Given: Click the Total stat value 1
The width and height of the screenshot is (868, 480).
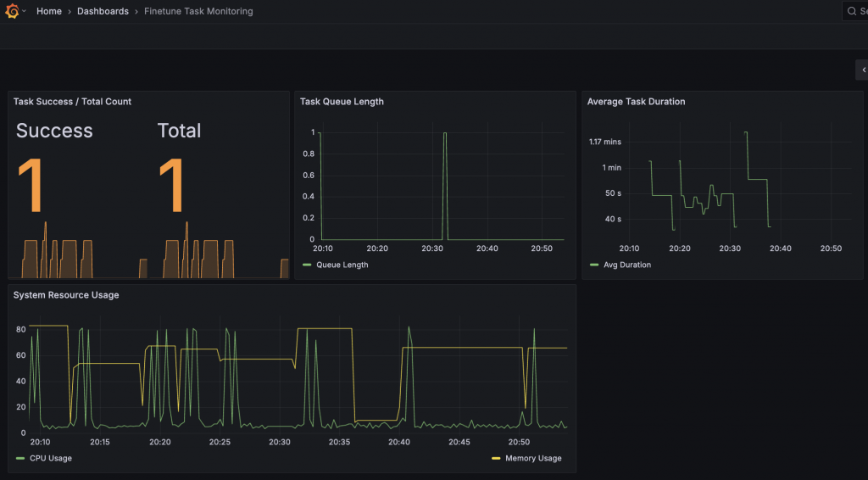Looking at the screenshot, I should coord(171,185).
